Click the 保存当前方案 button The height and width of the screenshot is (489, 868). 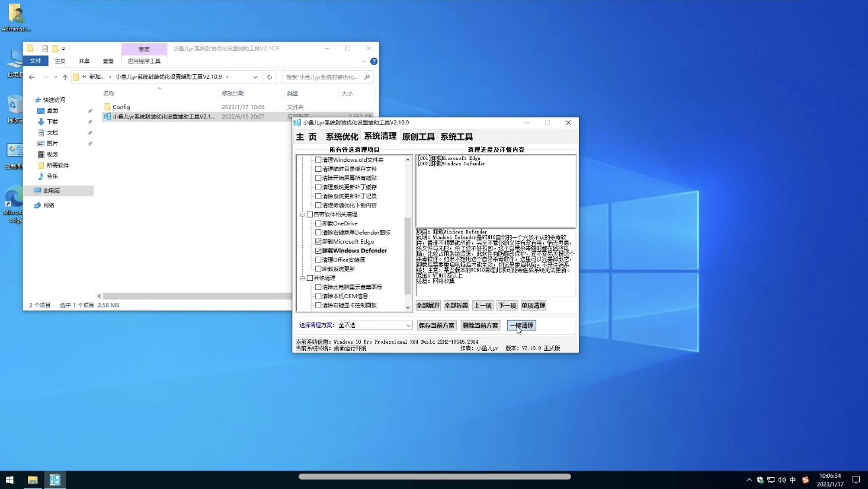point(437,325)
